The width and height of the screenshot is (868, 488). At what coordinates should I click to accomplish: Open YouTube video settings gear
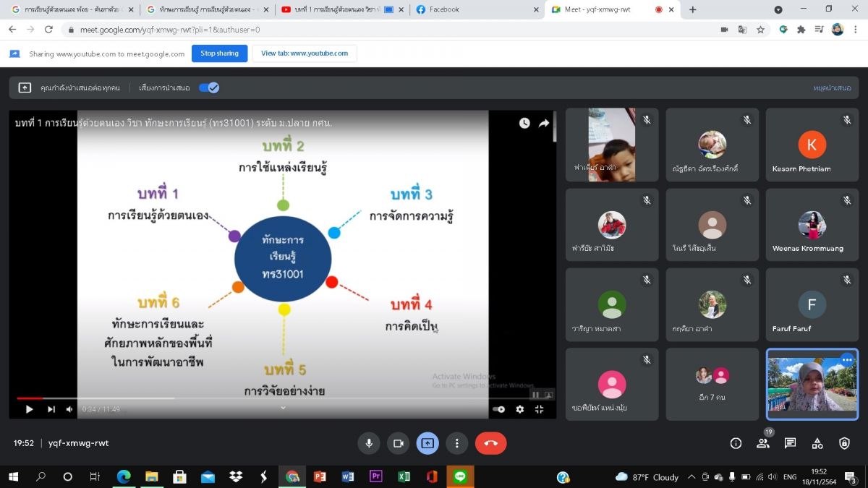(x=519, y=409)
